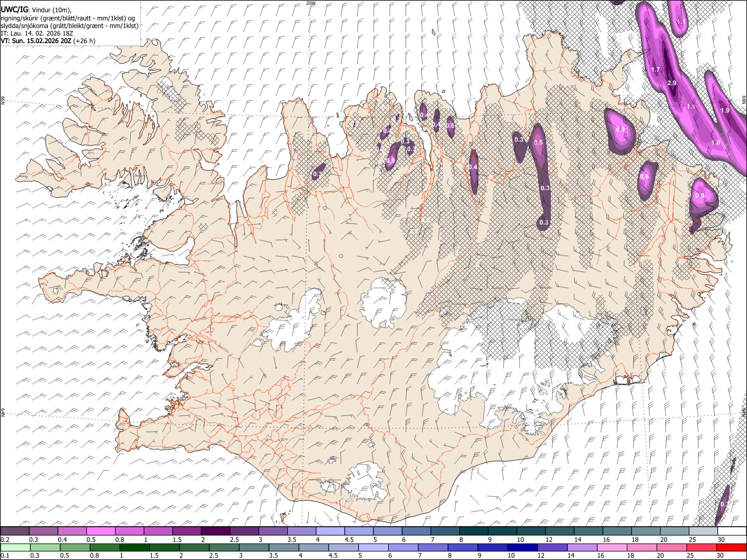
Task: Select the 'slydda/snjókoma' legend description line
Action: click(x=70, y=26)
